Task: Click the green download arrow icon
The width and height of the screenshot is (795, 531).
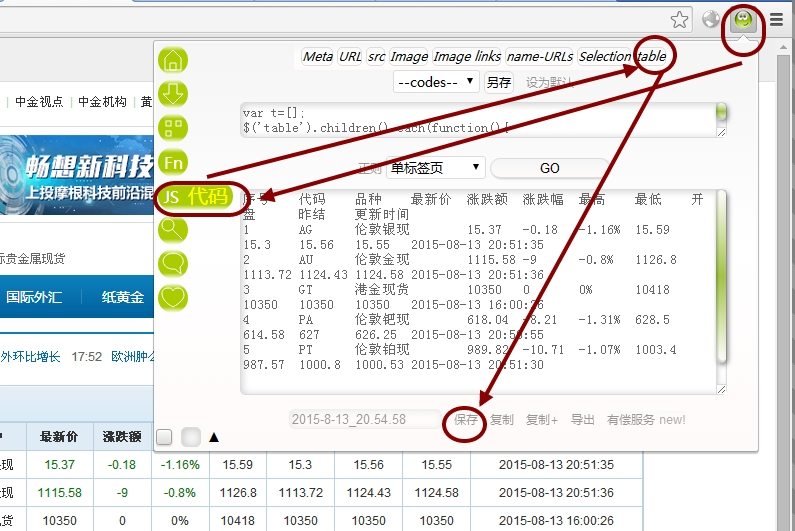Action: coord(173,94)
